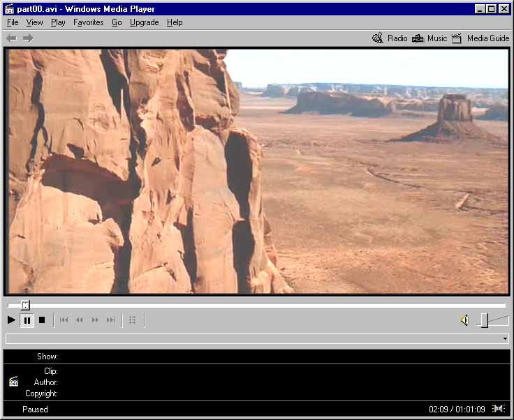Open the Play menu
Viewport: 514px width, 420px height.
pyautogui.click(x=58, y=22)
